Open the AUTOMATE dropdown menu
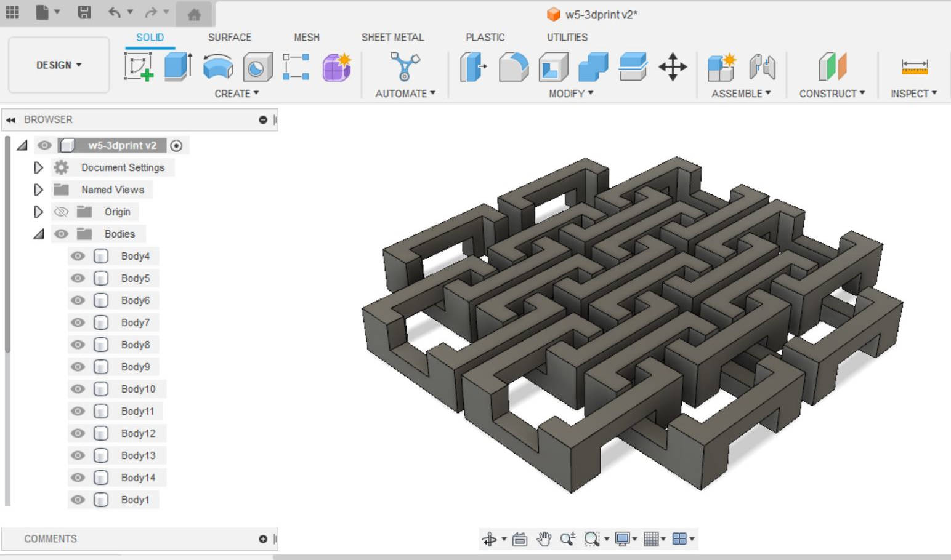Screen dimensions: 951x560 point(405,94)
